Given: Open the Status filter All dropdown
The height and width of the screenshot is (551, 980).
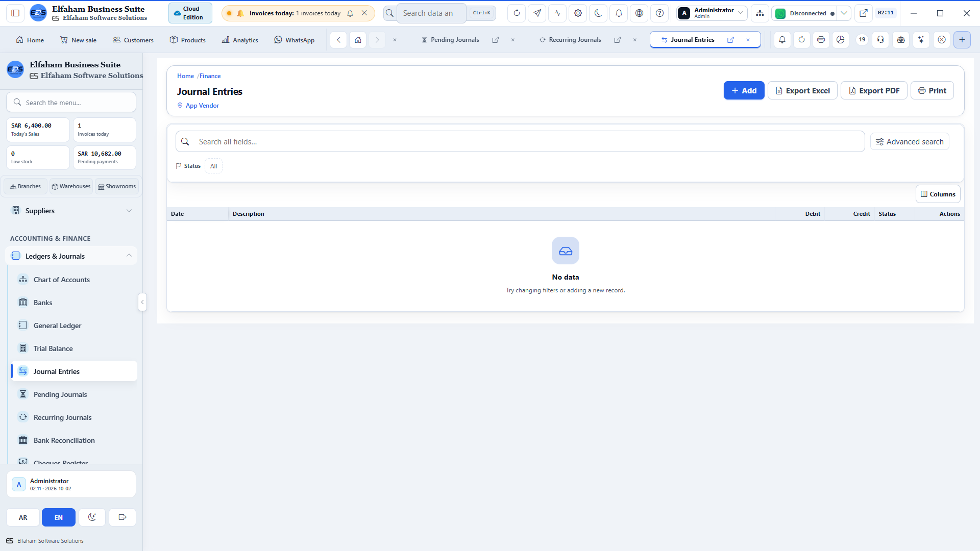Looking at the screenshot, I should tap(213, 166).
